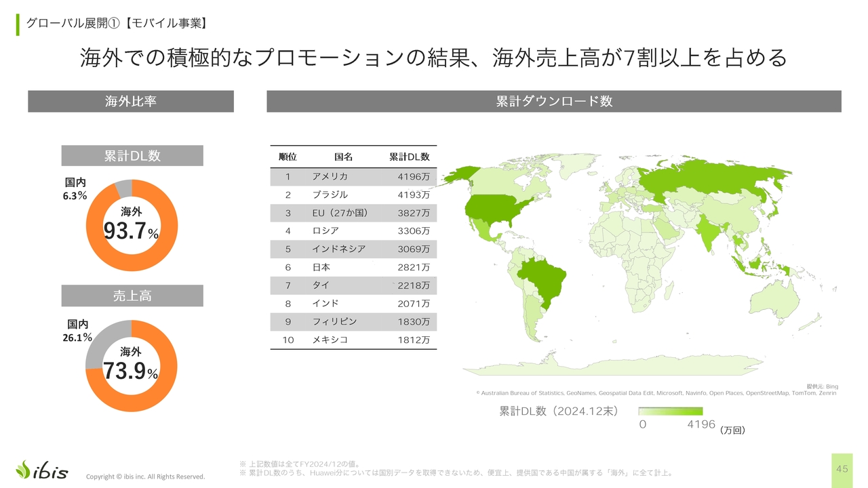Click the 4196万 value
This screenshot has width=868, height=488.
pyautogui.click(x=414, y=177)
